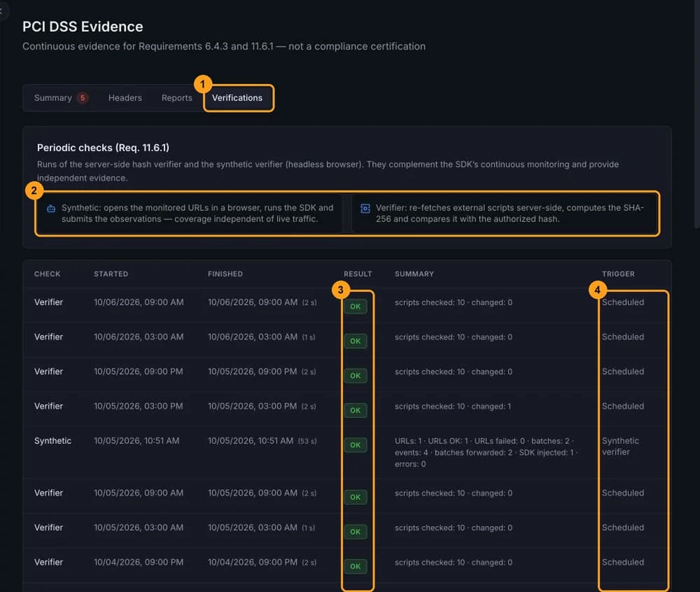Click the FINISHED column header
The image size is (700, 592).
225,274
